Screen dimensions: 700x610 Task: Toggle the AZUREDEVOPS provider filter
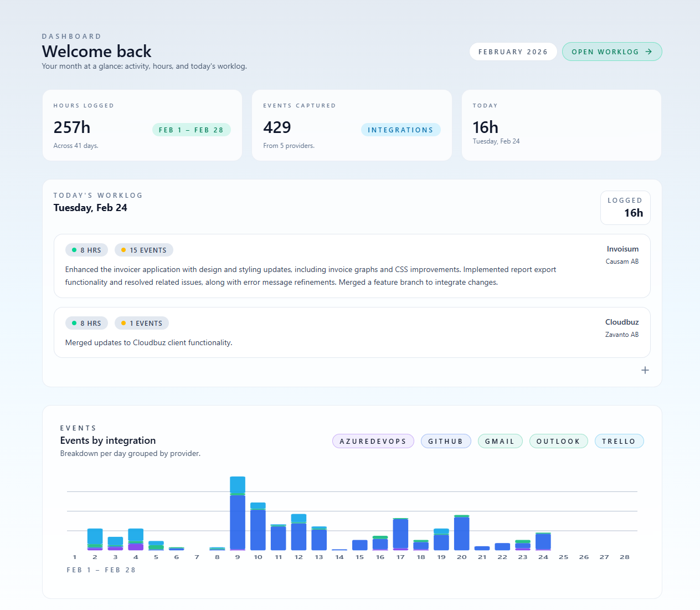pyautogui.click(x=373, y=441)
